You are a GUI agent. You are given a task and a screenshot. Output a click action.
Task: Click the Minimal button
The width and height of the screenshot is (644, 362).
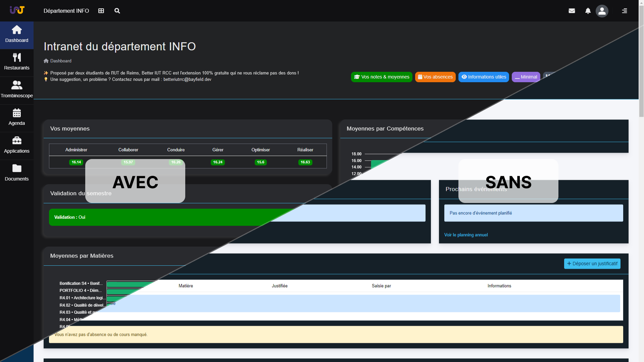526,77
